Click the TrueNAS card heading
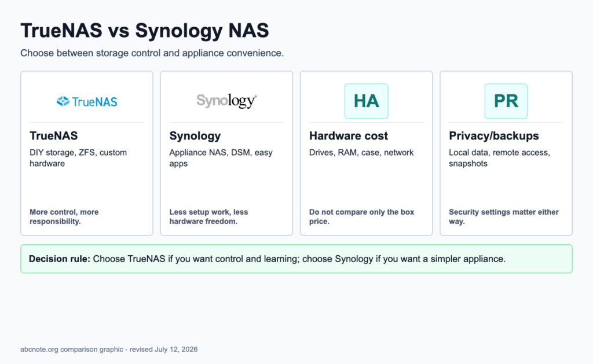 (54, 135)
